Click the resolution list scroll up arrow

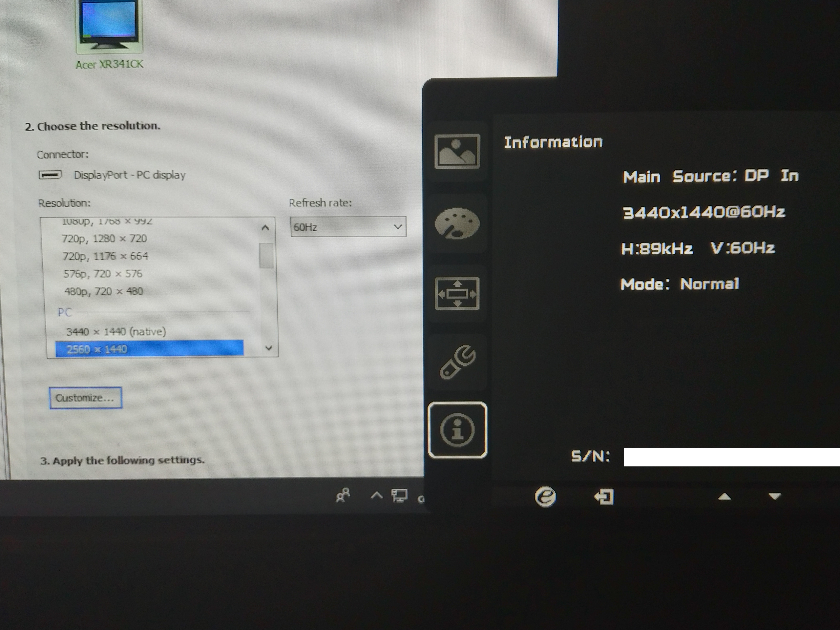click(x=266, y=228)
